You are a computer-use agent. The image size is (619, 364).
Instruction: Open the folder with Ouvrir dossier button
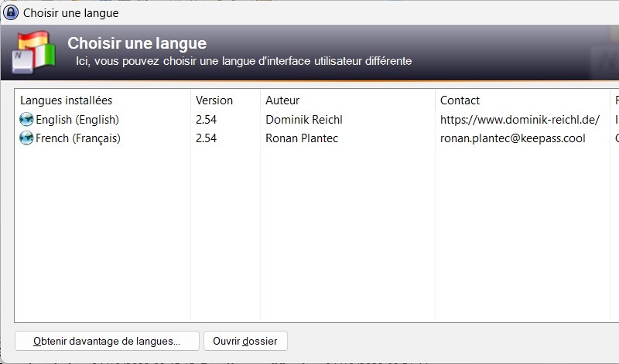pyautogui.click(x=245, y=341)
